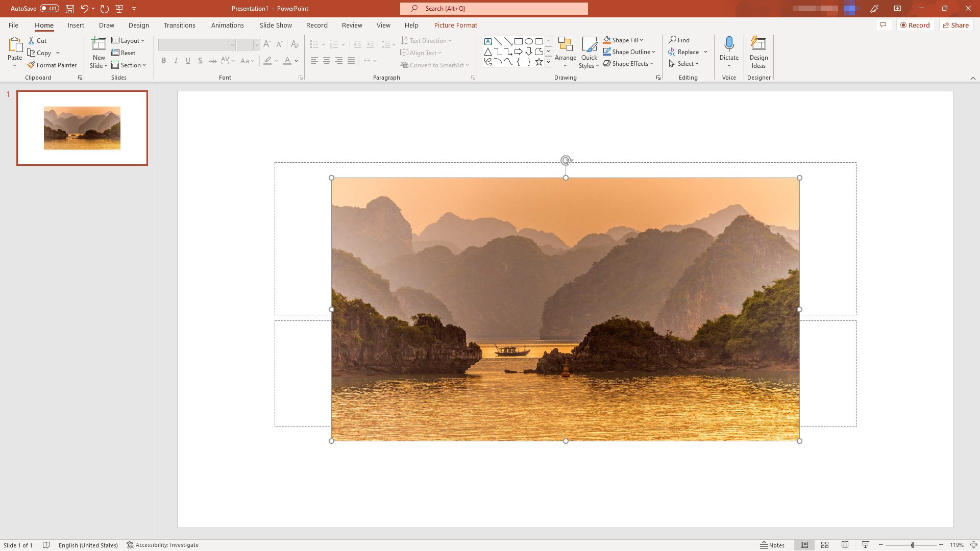
Task: Expand the Paragraph settings dialog
Action: click(x=473, y=78)
